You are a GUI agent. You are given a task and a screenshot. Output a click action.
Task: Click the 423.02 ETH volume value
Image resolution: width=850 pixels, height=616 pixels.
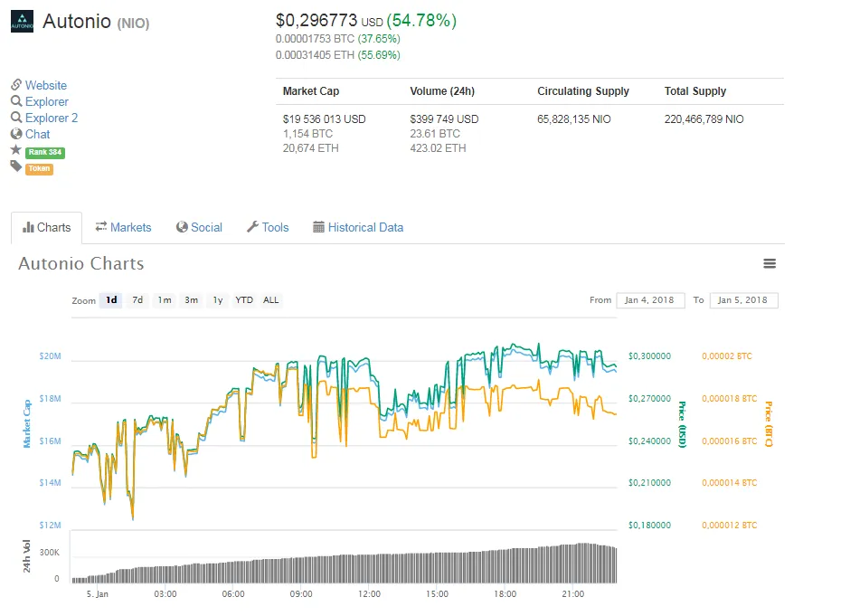tap(438, 148)
